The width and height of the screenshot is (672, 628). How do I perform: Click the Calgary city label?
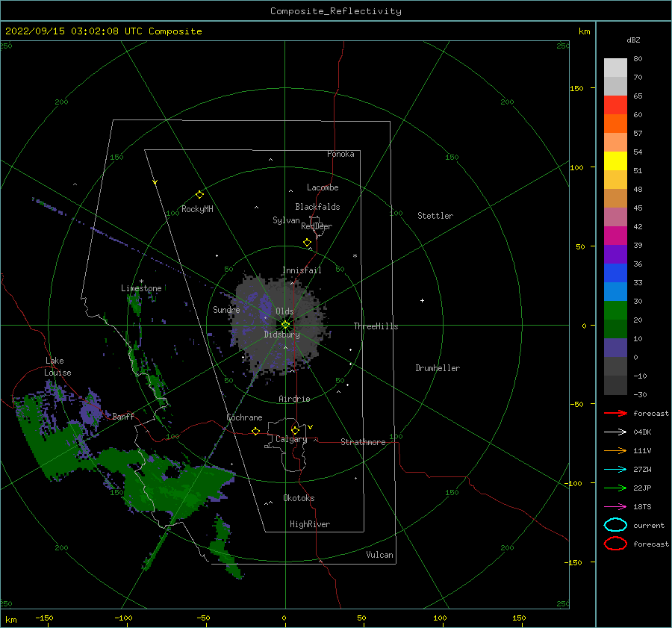click(x=291, y=439)
